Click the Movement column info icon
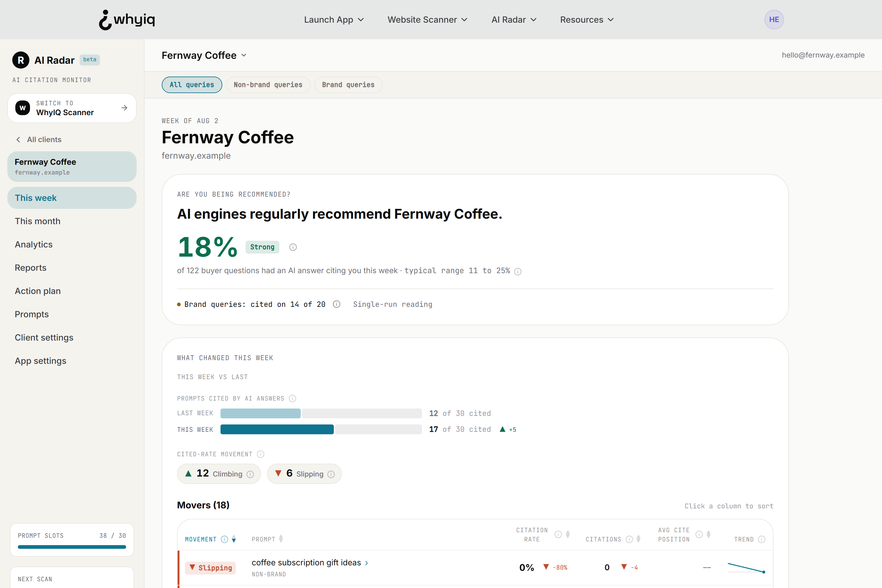Screen dimensions: 882x588 224,539
